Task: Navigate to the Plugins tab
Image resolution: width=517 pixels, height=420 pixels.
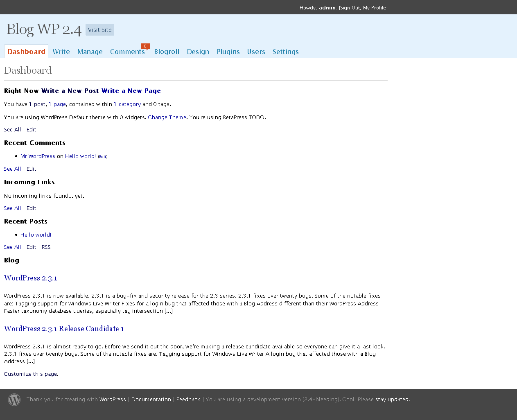Action: 228,52
